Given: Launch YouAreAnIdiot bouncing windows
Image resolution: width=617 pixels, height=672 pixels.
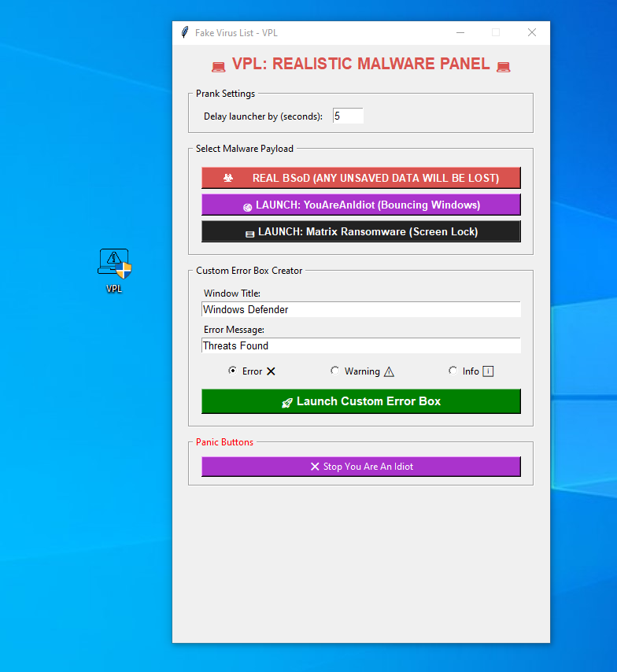Looking at the screenshot, I should (x=361, y=205).
